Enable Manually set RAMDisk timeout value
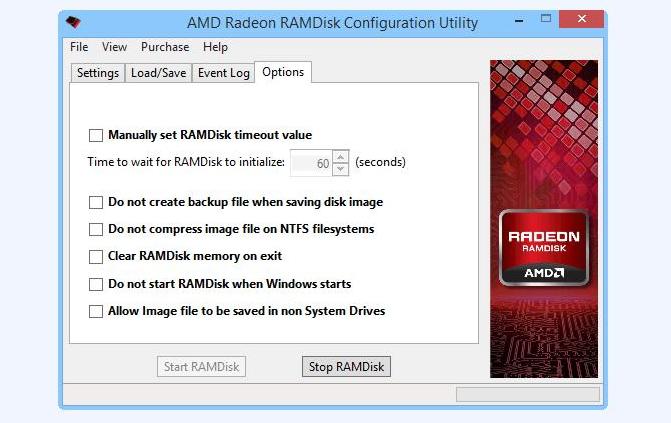 (x=96, y=135)
